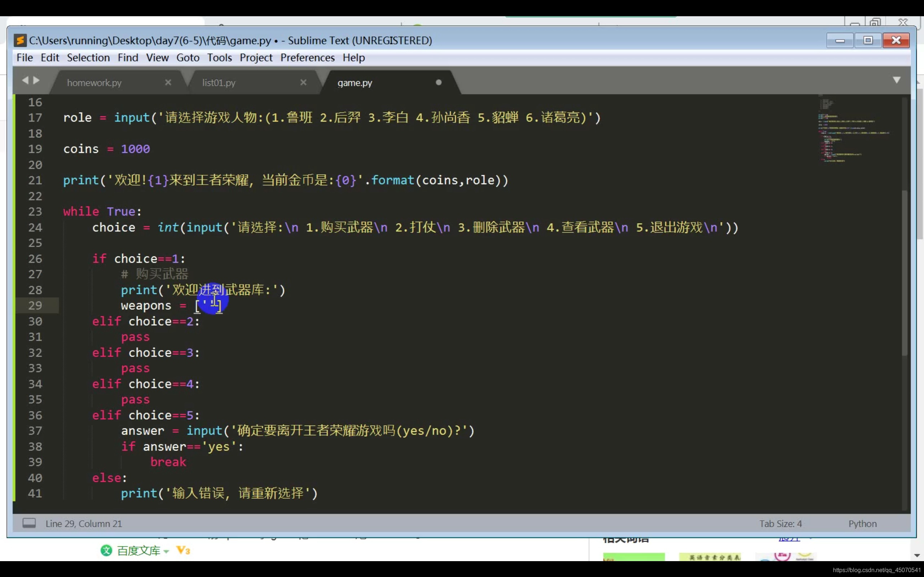Click the previous tab left arrow

[x=25, y=80]
